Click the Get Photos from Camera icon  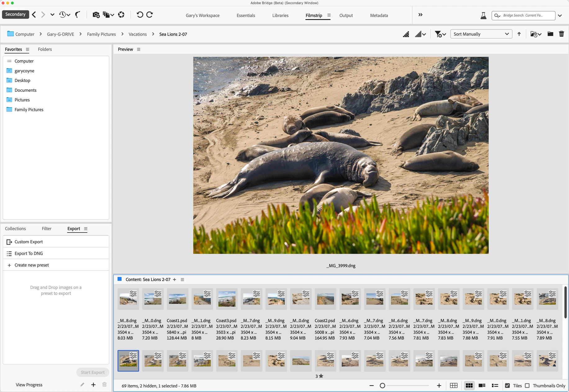coord(96,15)
